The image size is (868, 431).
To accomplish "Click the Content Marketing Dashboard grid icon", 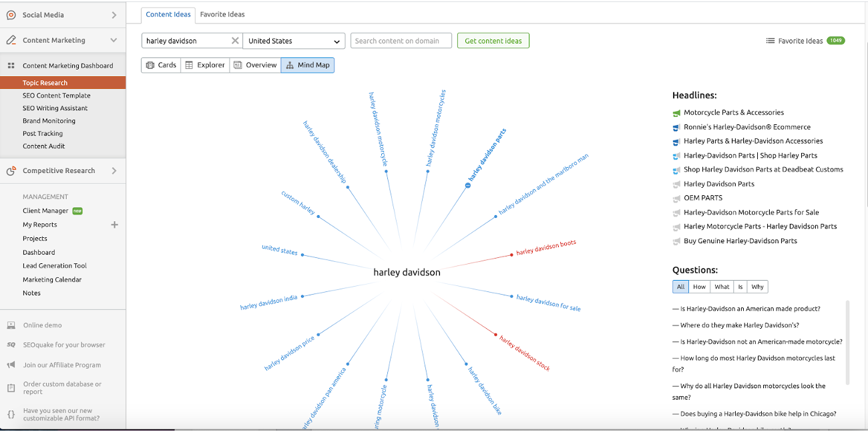I will [11, 65].
